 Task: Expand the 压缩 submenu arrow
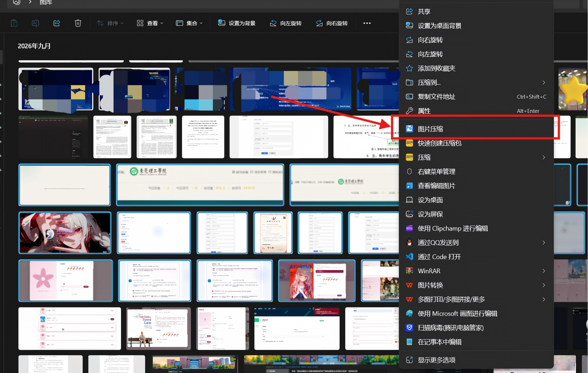pos(544,157)
